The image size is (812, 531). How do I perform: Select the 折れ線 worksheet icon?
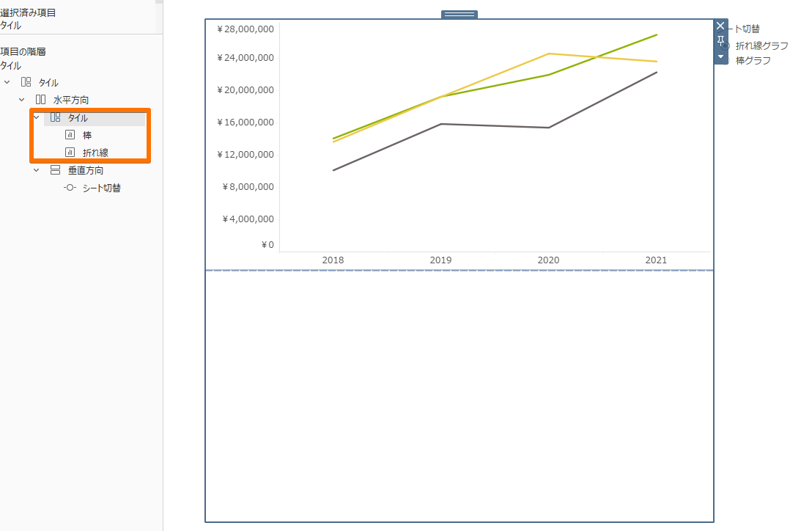coord(70,153)
